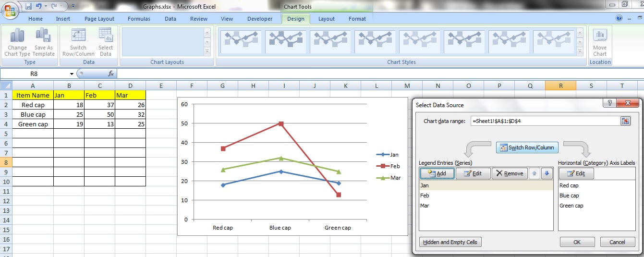The width and height of the screenshot is (644, 257).
Task: Remove the selected legend series
Action: [x=510, y=173]
